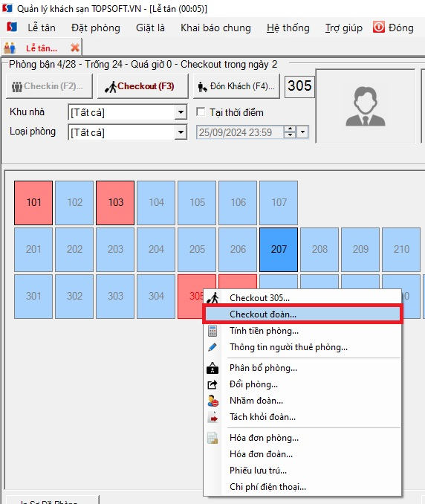The image size is (425, 504).
Task: Choose Checkout đoàn from context menu
Action: [x=302, y=314]
